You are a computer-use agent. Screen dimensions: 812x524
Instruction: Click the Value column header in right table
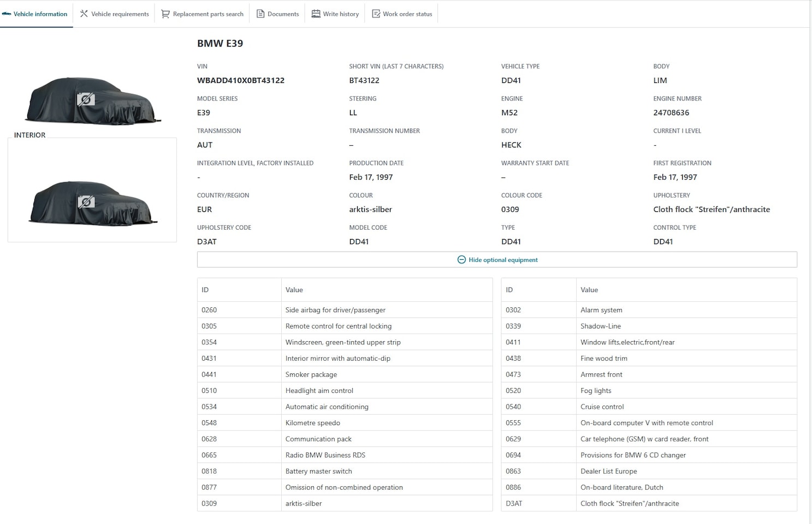589,290
